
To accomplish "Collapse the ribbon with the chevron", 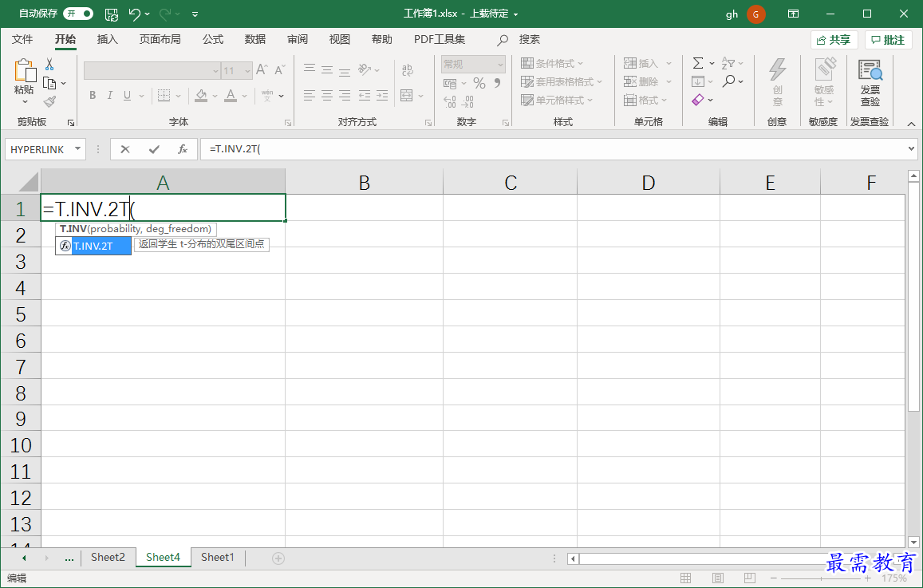I will (x=911, y=124).
